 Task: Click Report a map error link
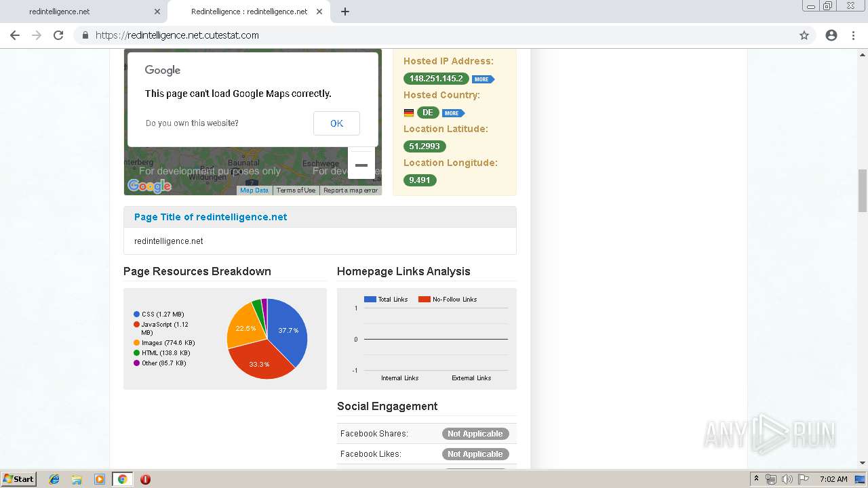(x=351, y=190)
